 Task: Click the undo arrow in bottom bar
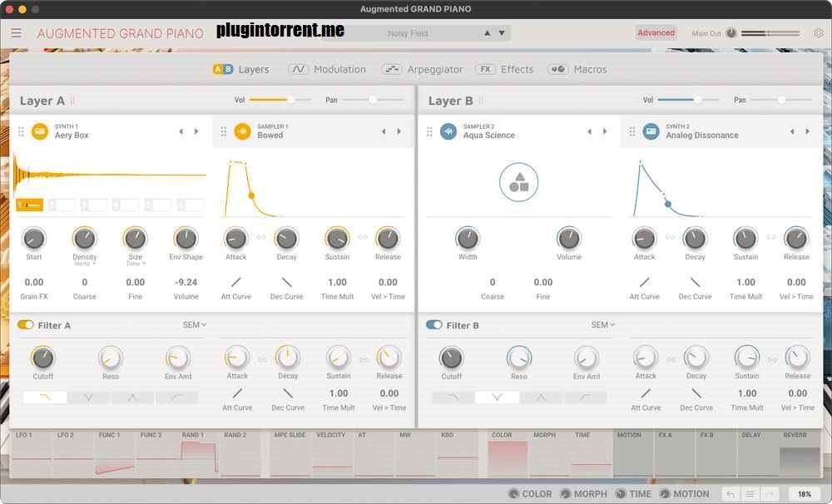[x=730, y=494]
